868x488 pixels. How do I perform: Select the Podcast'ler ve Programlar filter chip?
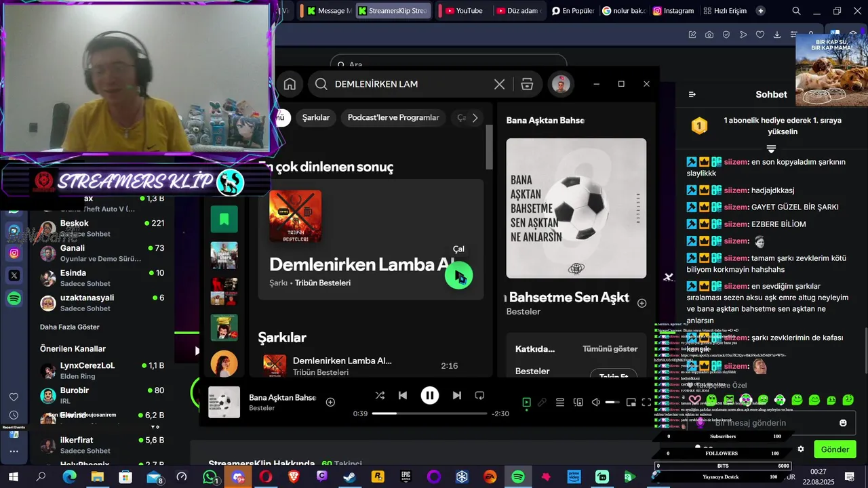(x=393, y=118)
